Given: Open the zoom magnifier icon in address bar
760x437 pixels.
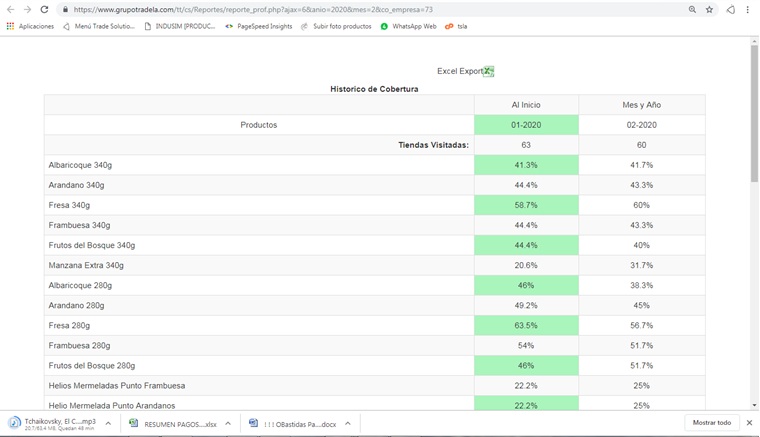Looking at the screenshot, I should 692,9.
